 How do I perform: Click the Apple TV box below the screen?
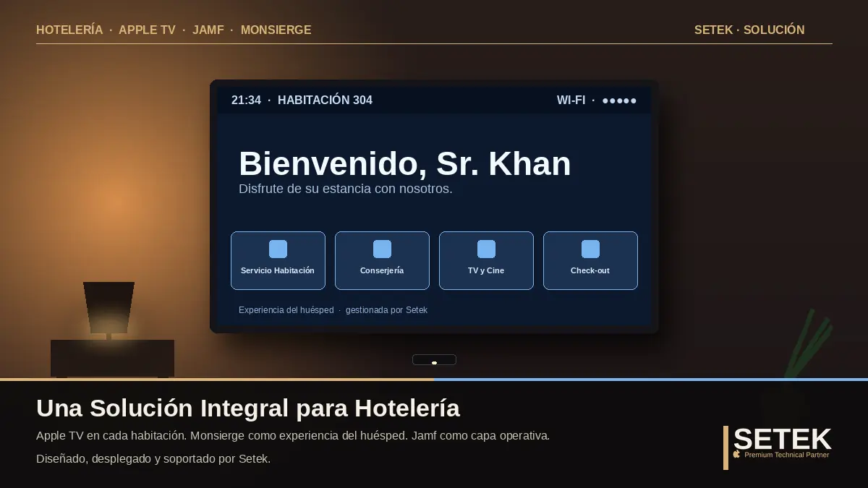[434, 360]
